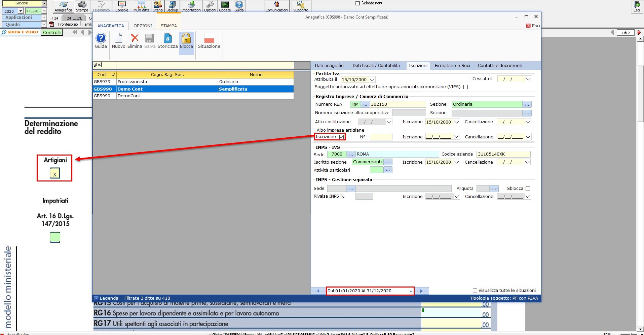Open the Situazione icon
This screenshot has height=335, width=644.
pos(209,41)
